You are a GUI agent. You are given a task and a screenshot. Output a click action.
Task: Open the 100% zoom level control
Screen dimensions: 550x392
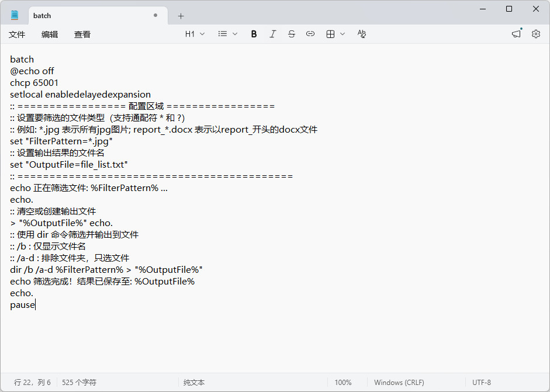[343, 382]
